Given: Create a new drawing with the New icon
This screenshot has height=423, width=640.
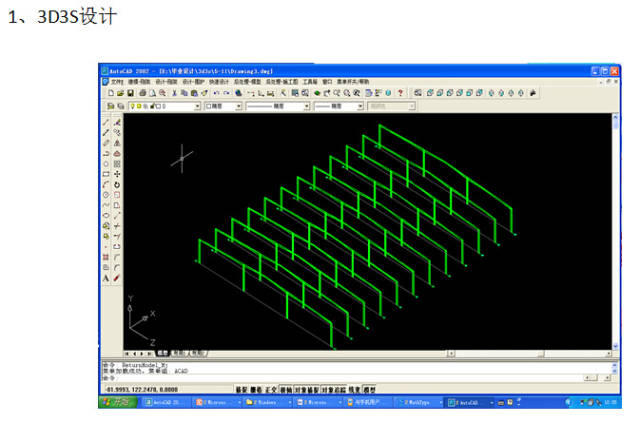Looking at the screenshot, I should tap(111, 94).
